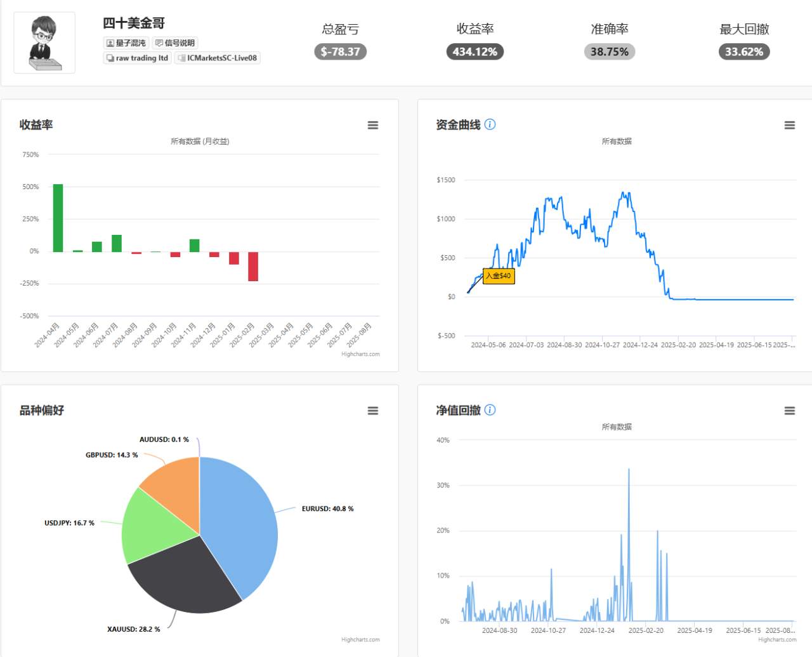Open the 信号说明 tag
The height and width of the screenshot is (657, 812).
click(x=175, y=43)
